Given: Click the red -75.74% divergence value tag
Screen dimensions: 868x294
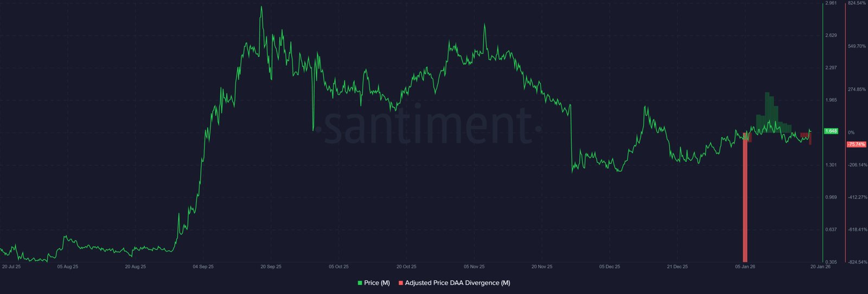Looking at the screenshot, I should point(856,144).
